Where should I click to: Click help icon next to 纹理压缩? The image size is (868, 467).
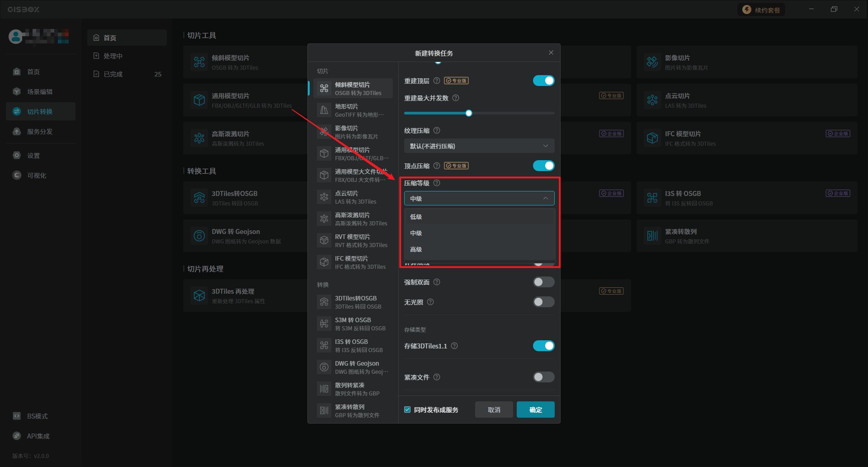tap(437, 131)
